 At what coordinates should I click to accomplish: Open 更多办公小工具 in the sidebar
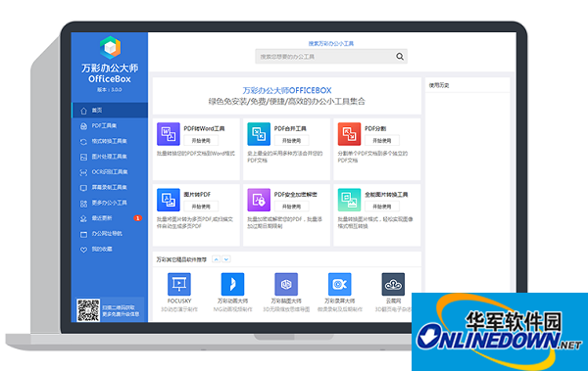[110, 203]
